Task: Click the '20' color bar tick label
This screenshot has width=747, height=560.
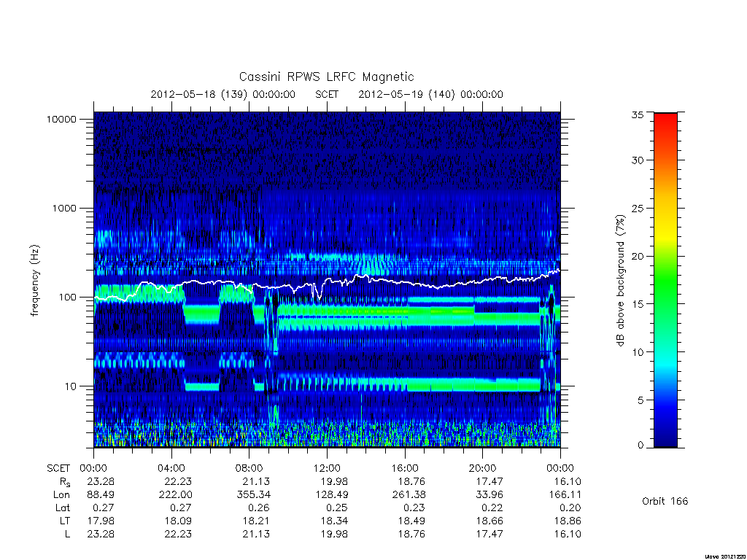Action: (x=637, y=256)
